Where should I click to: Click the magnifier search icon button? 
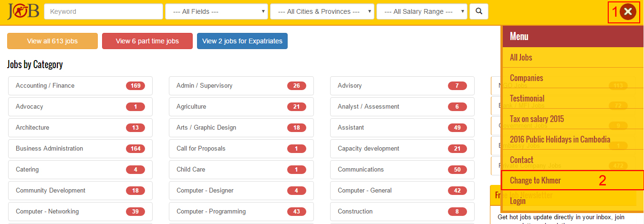[x=478, y=11]
